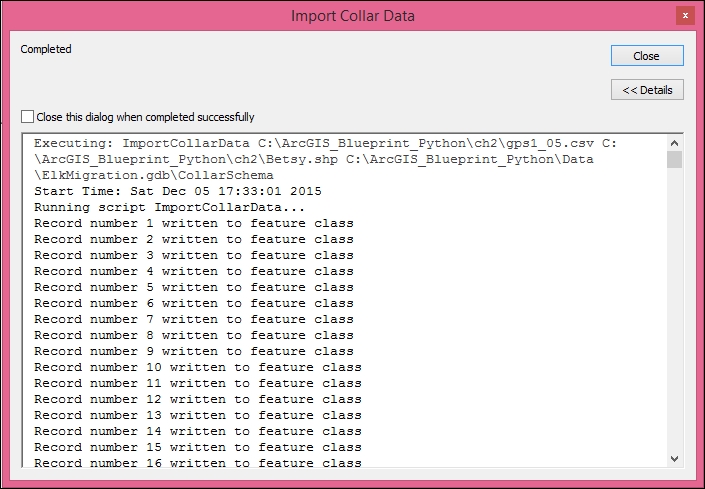Click the 'Import Collar Data' title bar
The width and height of the screenshot is (705, 489).
(352, 16)
